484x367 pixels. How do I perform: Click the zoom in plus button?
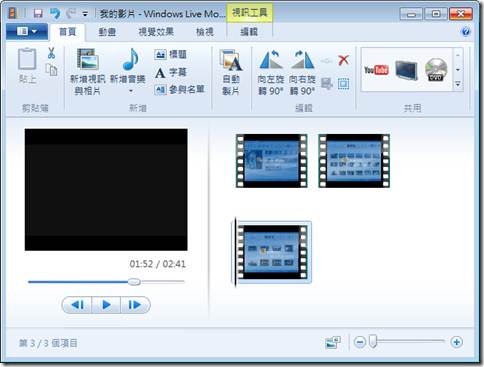(x=456, y=342)
